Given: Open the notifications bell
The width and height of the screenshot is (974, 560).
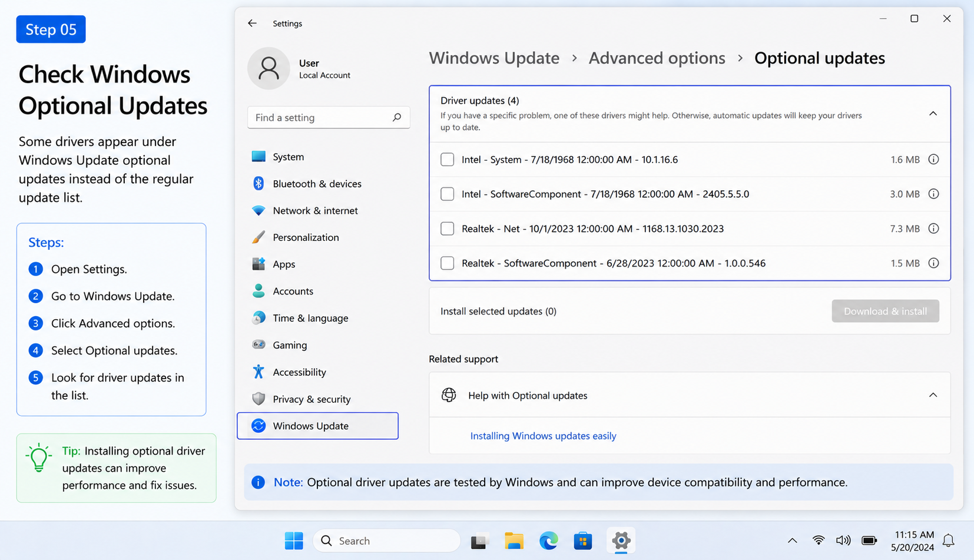Looking at the screenshot, I should (x=948, y=541).
